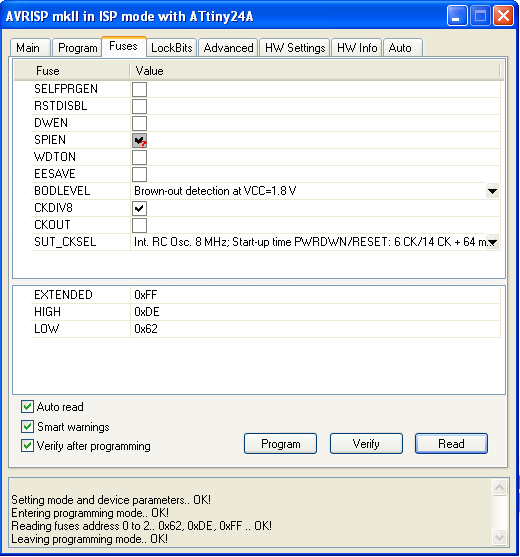Uncheck Verify after programming
Image resolution: width=520 pixels, height=557 pixels.
[x=27, y=445]
